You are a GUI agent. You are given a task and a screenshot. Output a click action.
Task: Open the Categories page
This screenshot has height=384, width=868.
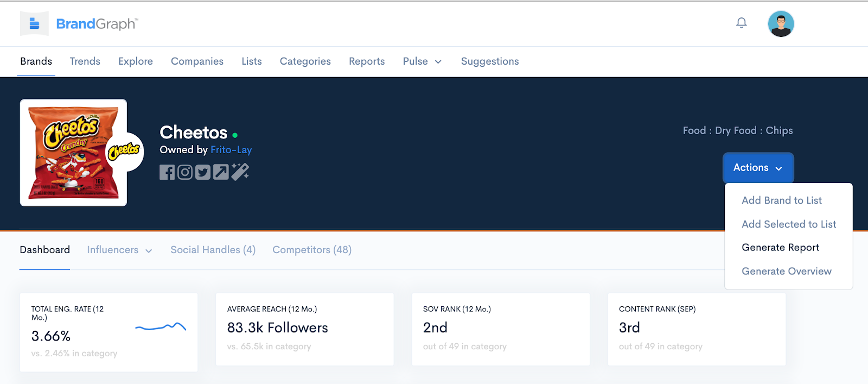(x=305, y=61)
